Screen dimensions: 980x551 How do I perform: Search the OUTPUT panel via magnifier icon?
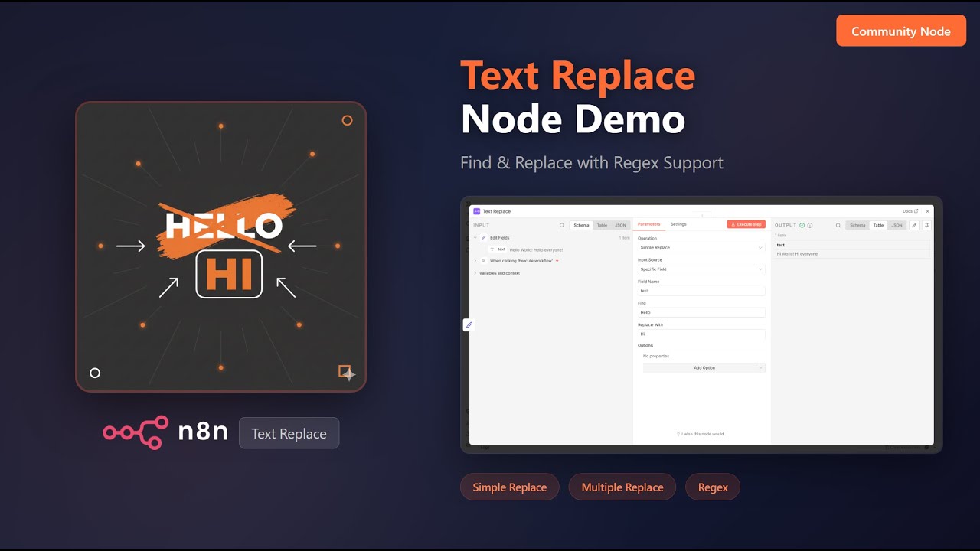(x=838, y=225)
